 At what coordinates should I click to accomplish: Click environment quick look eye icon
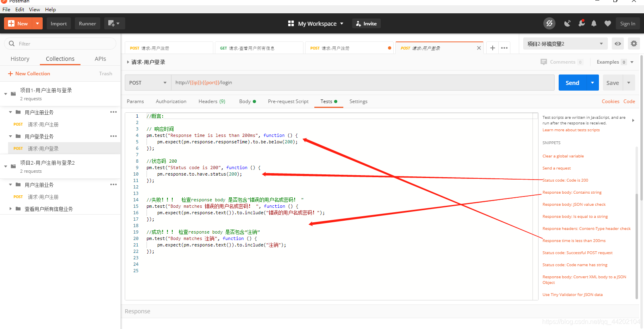[618, 43]
